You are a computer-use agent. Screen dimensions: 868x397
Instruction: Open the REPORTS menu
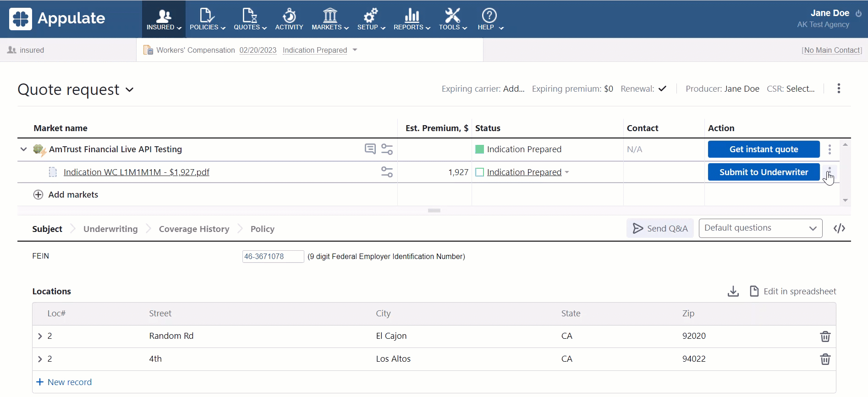tap(412, 19)
